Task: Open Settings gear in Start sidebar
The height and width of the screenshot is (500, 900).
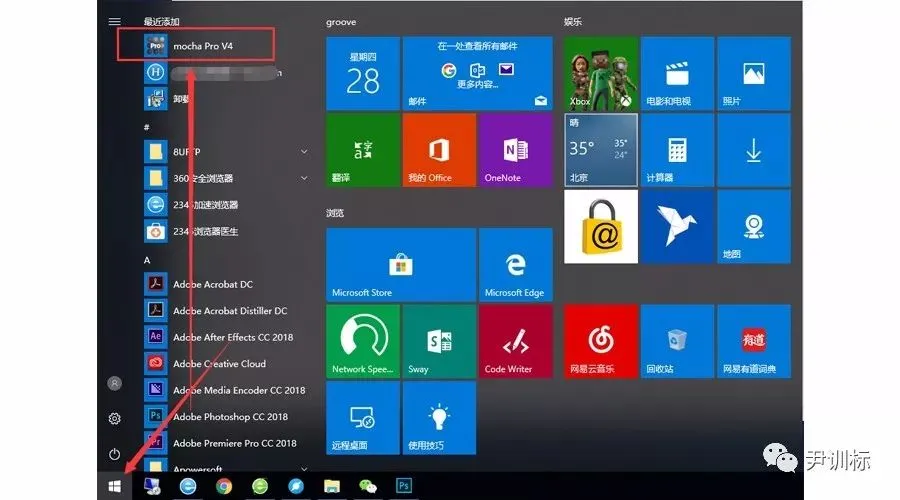Action: [x=114, y=418]
